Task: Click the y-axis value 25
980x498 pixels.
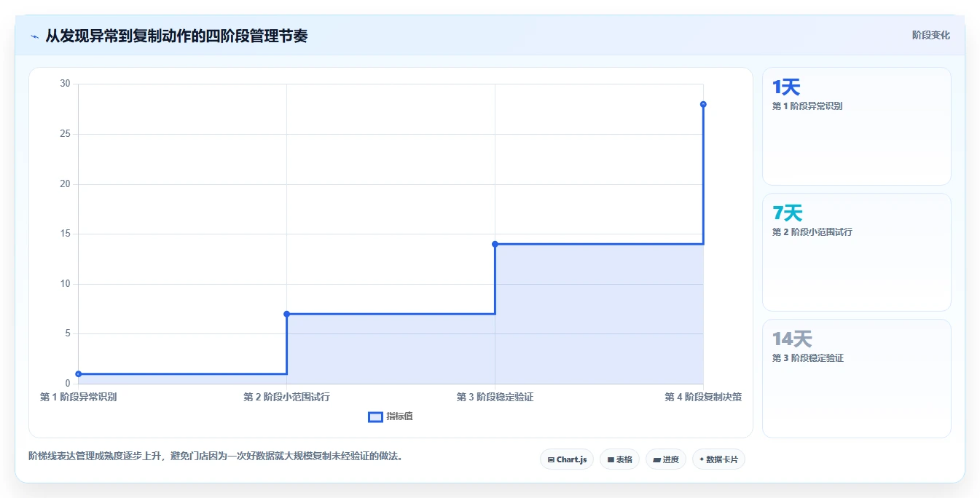Action: 65,134
